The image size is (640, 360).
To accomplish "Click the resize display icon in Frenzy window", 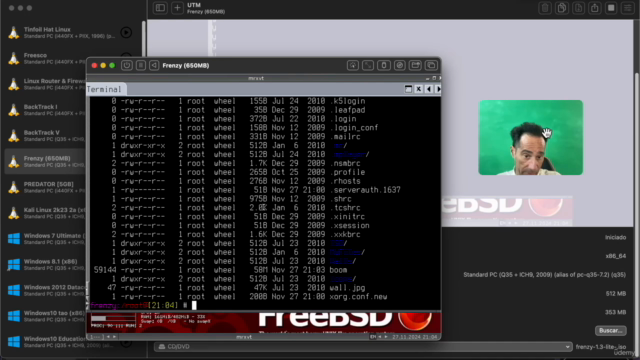I will click(x=368, y=65).
